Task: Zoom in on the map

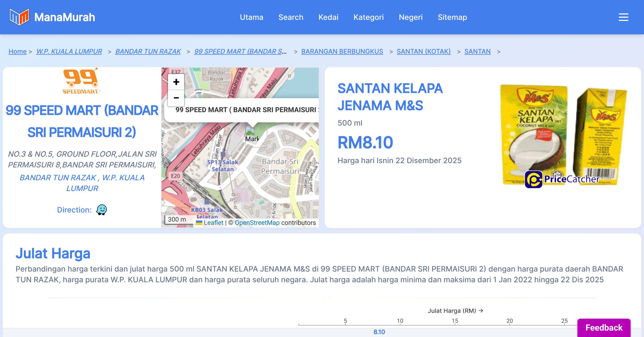Action: [176, 82]
